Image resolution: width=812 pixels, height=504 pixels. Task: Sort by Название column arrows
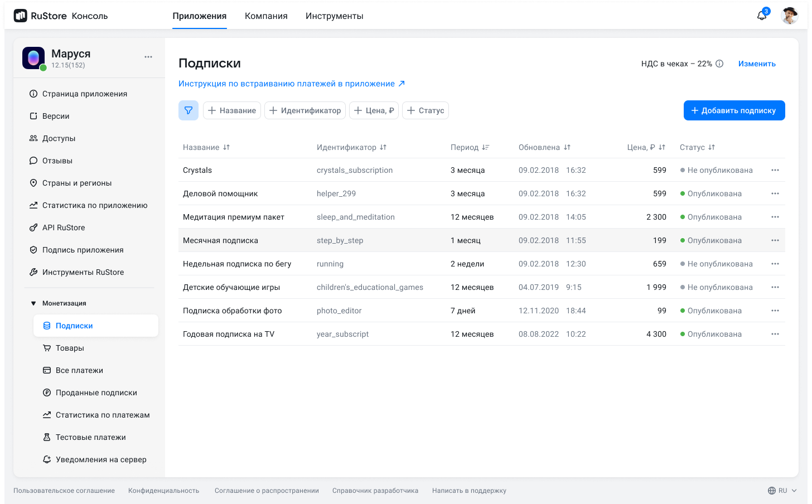coord(226,147)
